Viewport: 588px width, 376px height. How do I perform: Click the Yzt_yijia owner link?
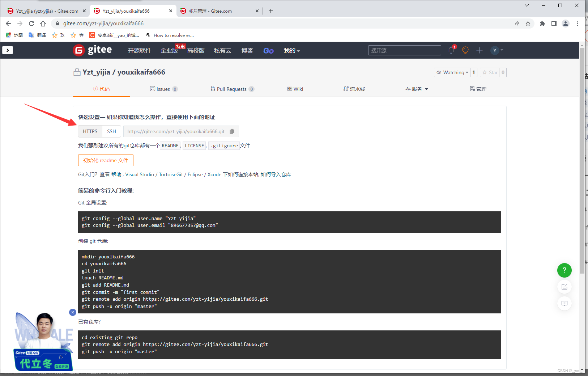coord(96,72)
